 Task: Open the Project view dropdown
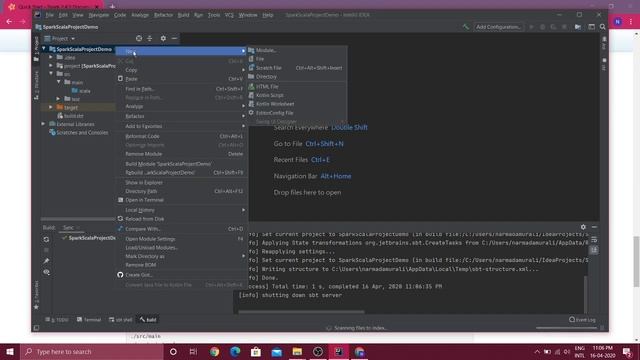click(60, 38)
